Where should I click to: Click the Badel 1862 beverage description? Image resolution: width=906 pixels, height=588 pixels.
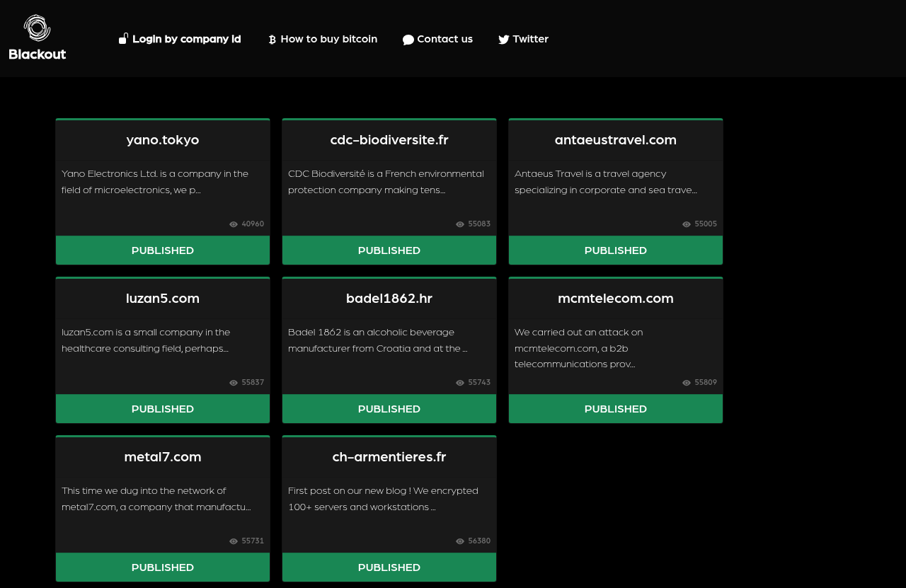point(378,340)
